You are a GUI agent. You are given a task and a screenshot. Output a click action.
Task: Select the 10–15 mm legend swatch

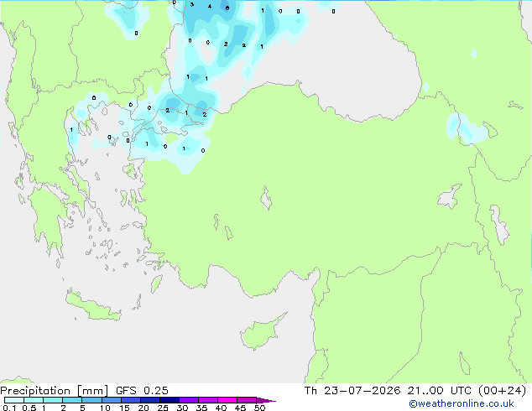pos(111,400)
